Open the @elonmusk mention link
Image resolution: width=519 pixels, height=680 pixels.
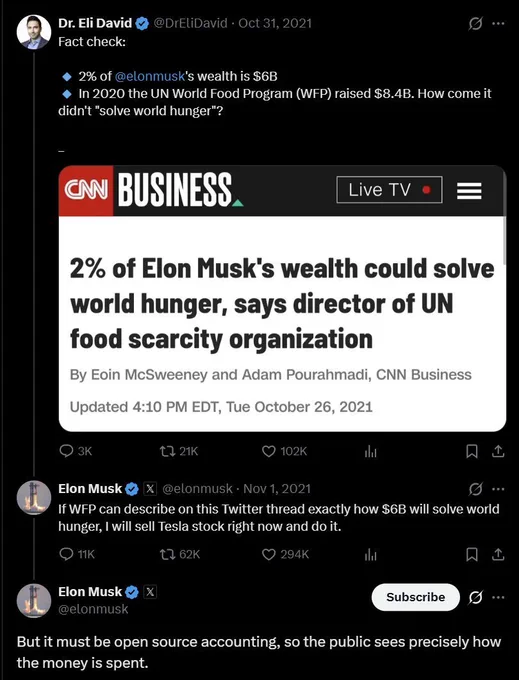pyautogui.click(x=150, y=76)
